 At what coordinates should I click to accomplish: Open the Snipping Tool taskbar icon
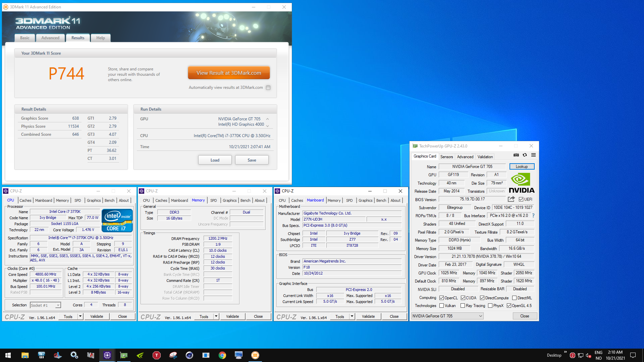[x=173, y=355]
